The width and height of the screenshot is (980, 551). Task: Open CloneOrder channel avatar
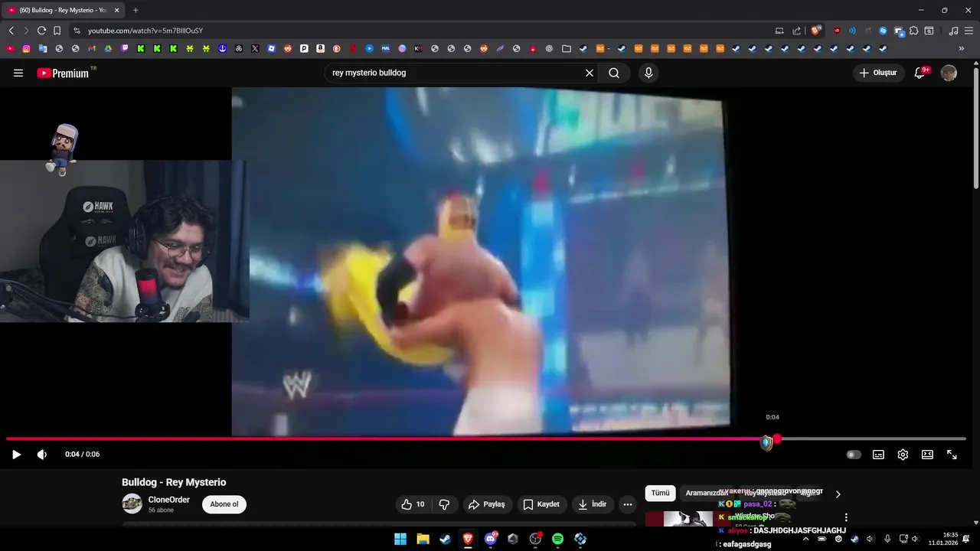(x=132, y=504)
